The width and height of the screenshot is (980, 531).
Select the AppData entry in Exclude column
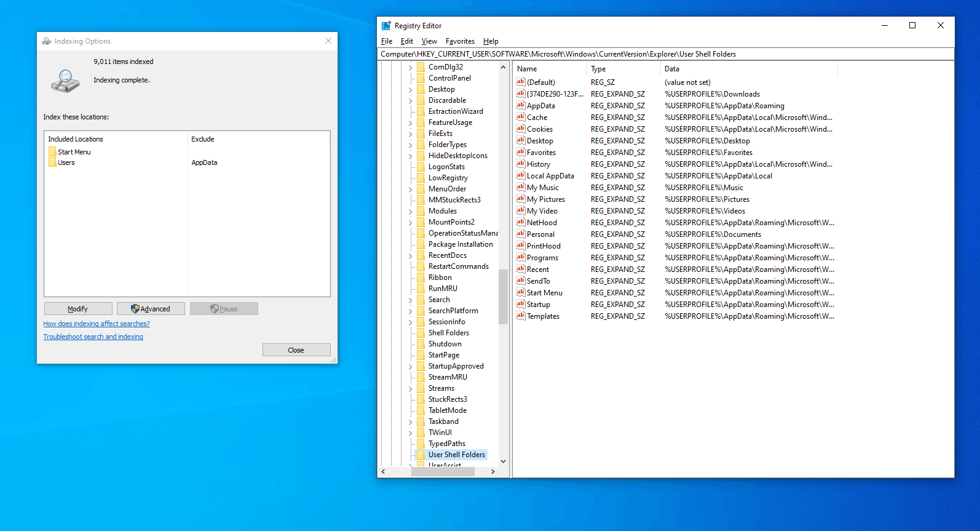204,162
